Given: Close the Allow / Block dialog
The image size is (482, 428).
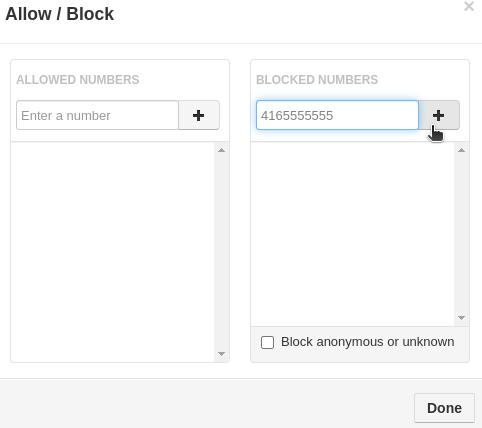Looking at the screenshot, I should [x=469, y=6].
